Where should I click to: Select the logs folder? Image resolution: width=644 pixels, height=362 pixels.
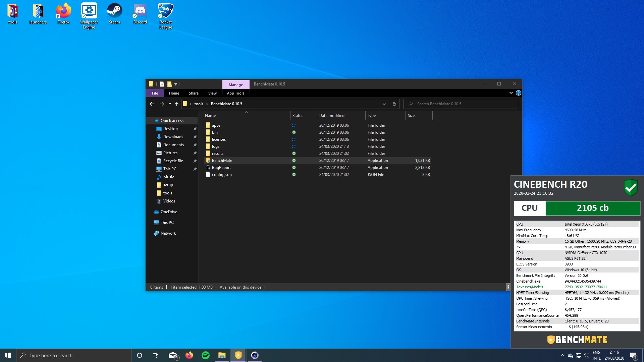[x=318, y=146]
